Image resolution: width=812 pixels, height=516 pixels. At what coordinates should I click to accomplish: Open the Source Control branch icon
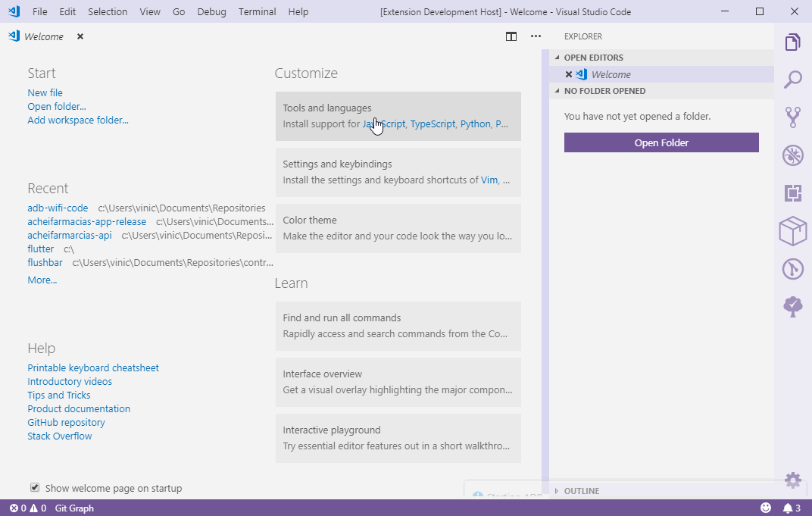[793, 117]
